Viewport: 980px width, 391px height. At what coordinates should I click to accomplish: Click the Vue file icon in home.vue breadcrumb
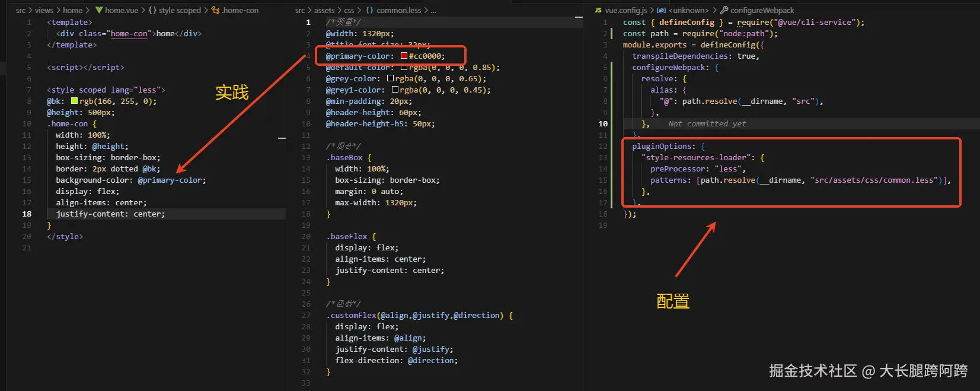99,10
